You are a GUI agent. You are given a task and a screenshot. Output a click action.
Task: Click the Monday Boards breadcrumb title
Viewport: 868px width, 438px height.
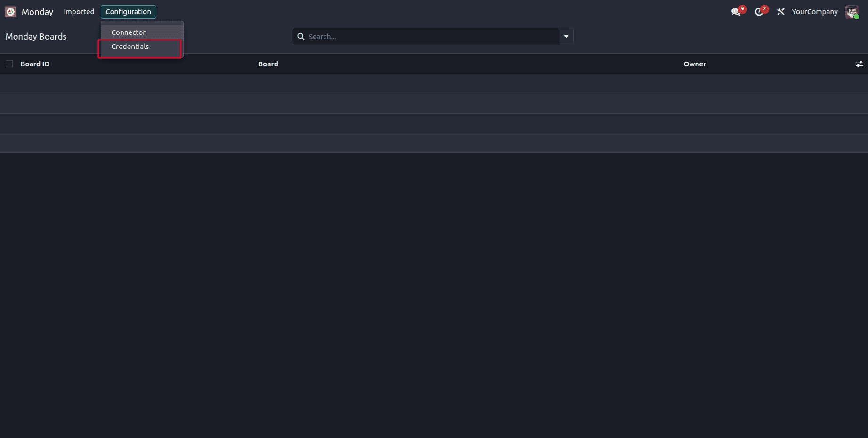pyautogui.click(x=36, y=36)
